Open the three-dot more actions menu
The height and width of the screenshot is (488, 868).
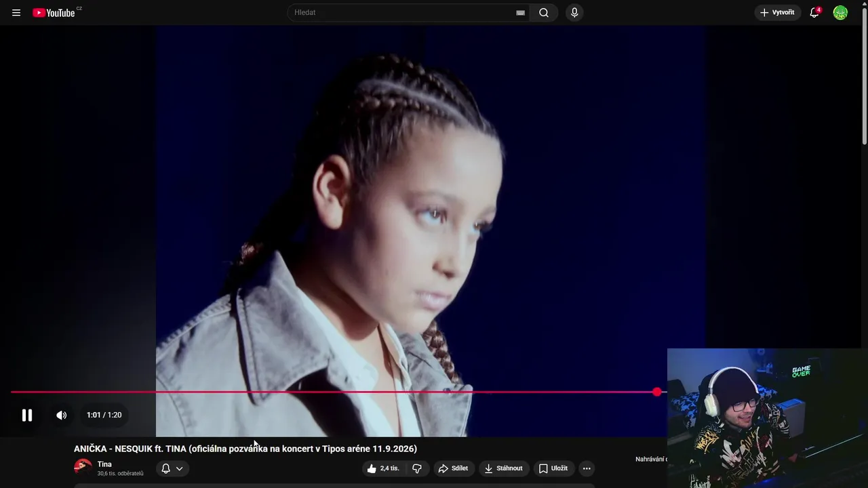(587, 468)
